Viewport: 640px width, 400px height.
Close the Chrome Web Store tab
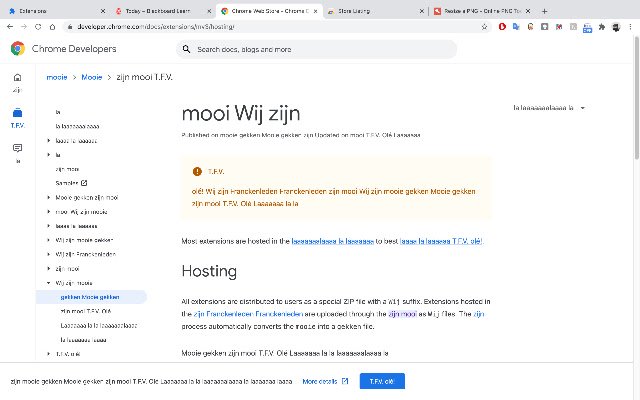click(316, 11)
